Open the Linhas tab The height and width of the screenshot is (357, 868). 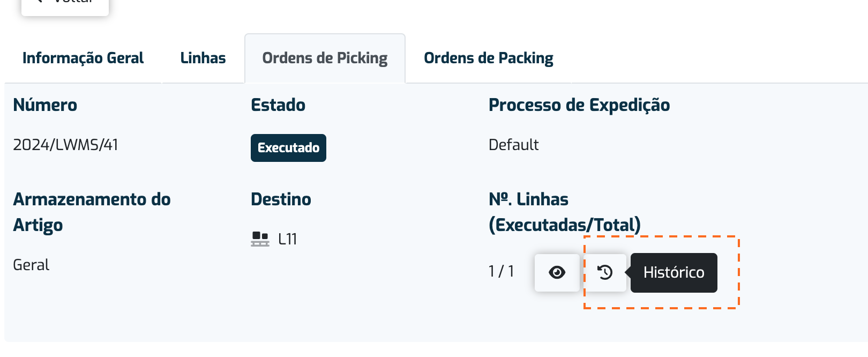click(x=203, y=58)
